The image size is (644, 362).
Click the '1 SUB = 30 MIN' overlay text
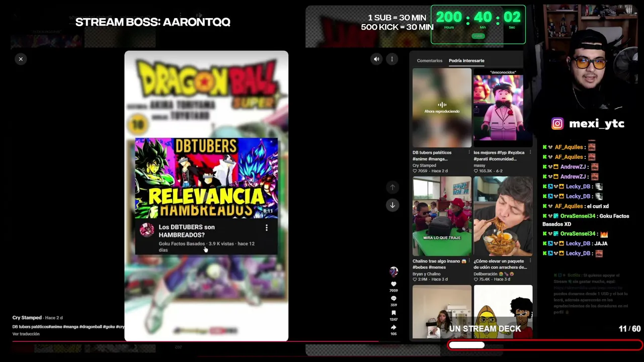pyautogui.click(x=397, y=18)
